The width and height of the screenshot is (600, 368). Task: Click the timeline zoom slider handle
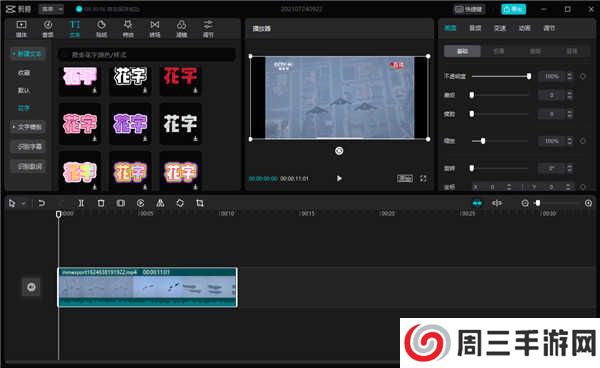click(538, 203)
